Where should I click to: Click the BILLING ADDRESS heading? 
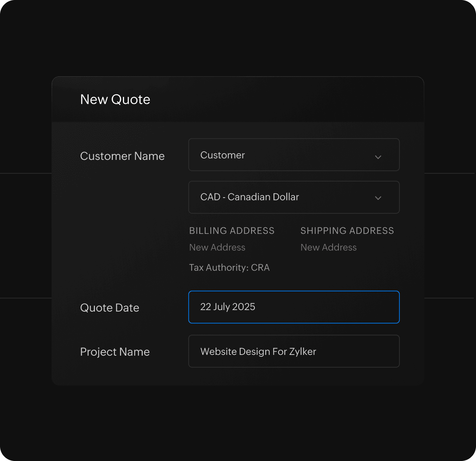[x=232, y=230]
